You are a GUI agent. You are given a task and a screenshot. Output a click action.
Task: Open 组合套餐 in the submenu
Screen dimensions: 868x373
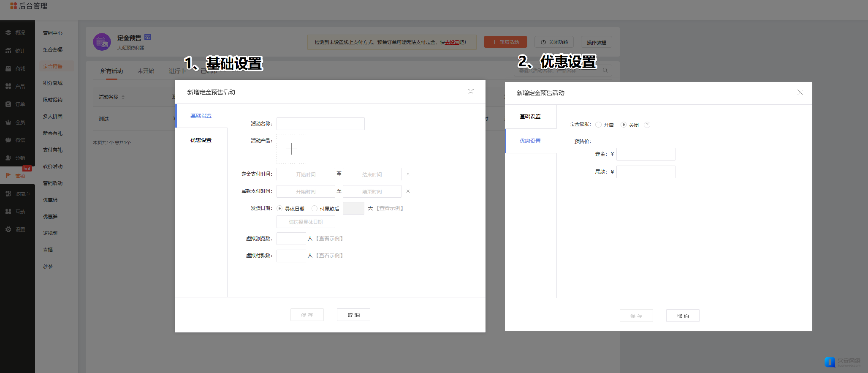pos(53,50)
